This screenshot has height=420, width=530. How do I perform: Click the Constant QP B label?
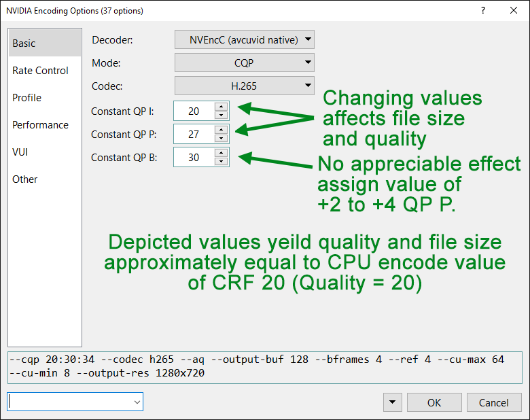tap(124, 157)
